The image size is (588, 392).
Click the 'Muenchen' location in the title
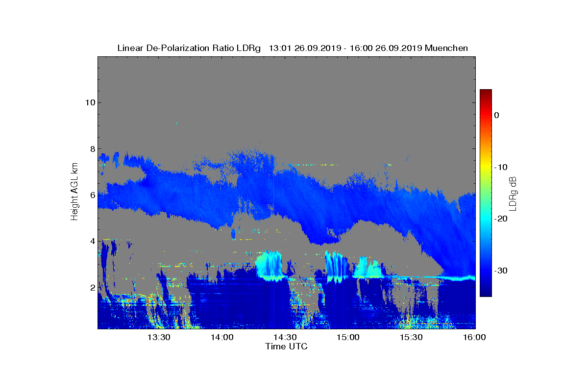click(446, 48)
